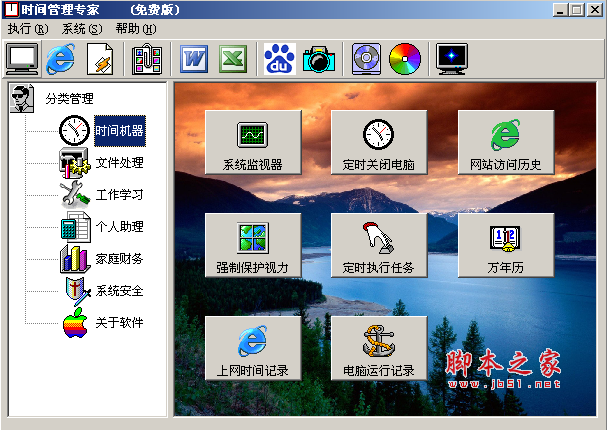
Task: Click the title bar application icon
Action: click(x=11, y=9)
